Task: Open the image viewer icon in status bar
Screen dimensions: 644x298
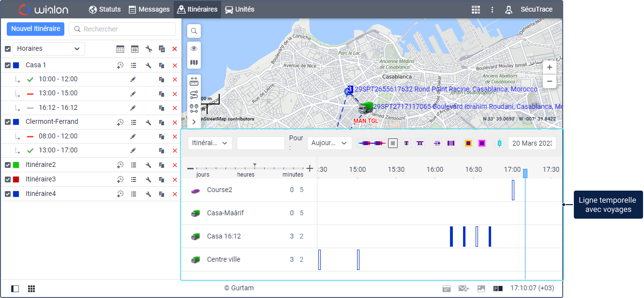Action: point(481,289)
